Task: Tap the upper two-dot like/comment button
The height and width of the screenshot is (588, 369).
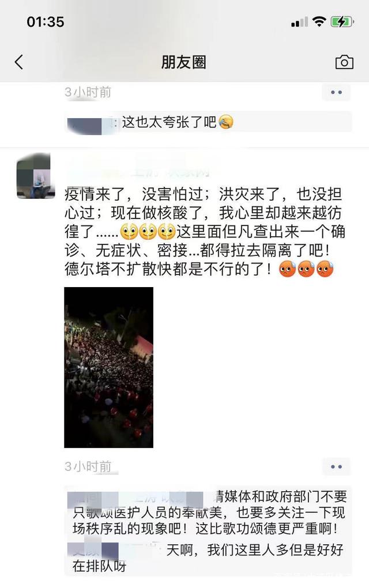Action: (336, 92)
